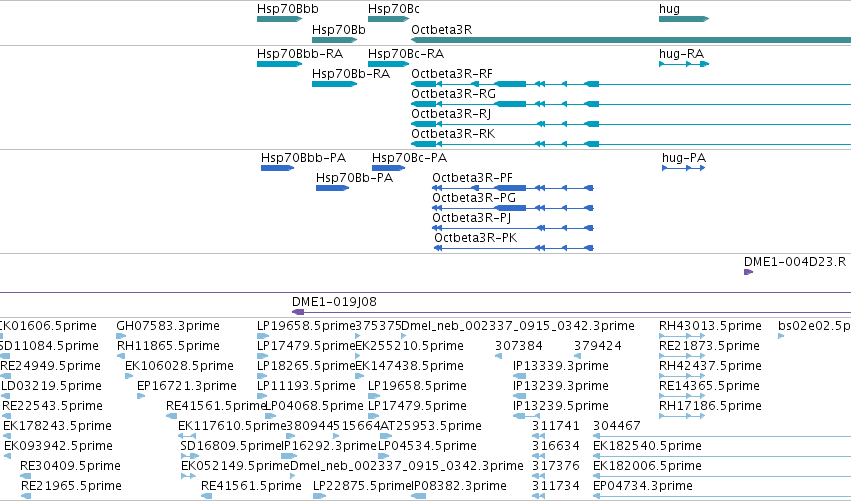Open the Octbeta3R-PF protein feature
Viewport: 851px width, 501px height.
point(513,188)
